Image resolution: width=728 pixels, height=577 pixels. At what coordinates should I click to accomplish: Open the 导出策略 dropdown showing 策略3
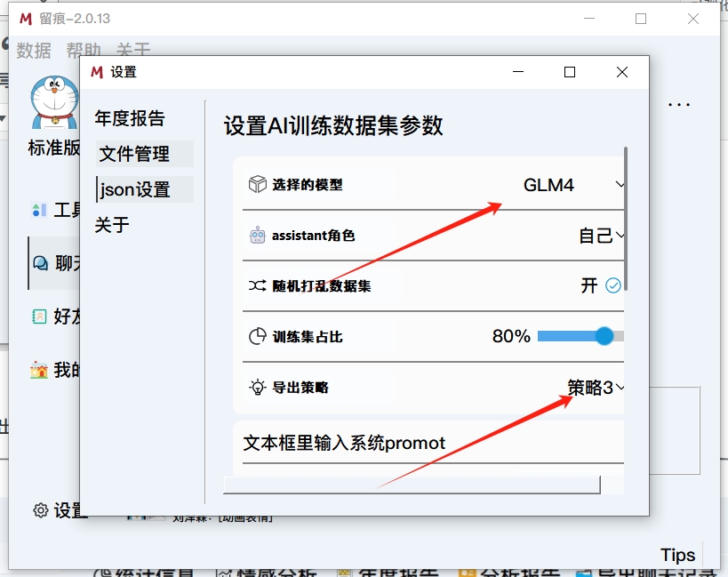(x=596, y=388)
